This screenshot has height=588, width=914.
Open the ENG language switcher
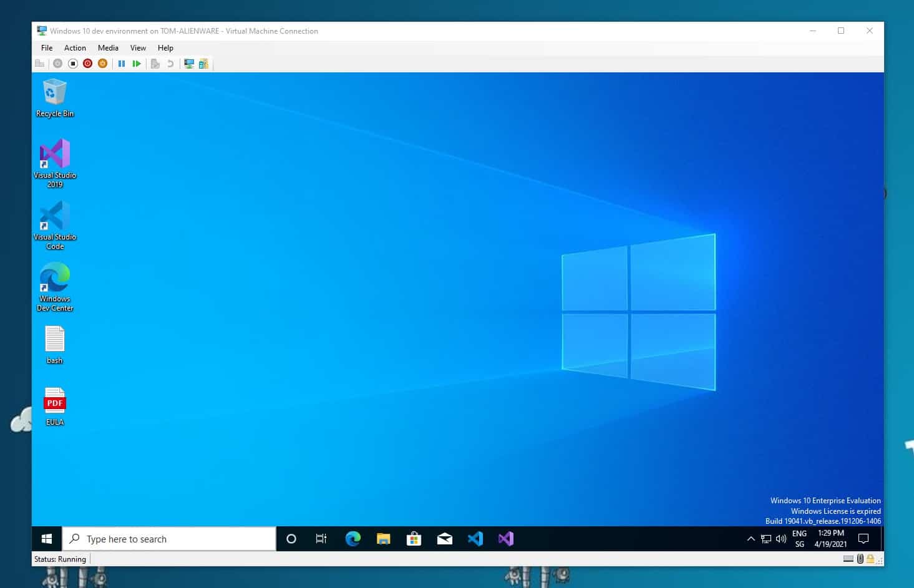pyautogui.click(x=799, y=539)
